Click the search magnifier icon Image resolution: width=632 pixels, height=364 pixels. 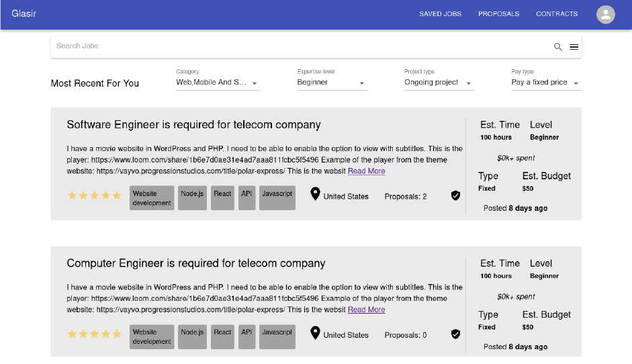pos(557,47)
